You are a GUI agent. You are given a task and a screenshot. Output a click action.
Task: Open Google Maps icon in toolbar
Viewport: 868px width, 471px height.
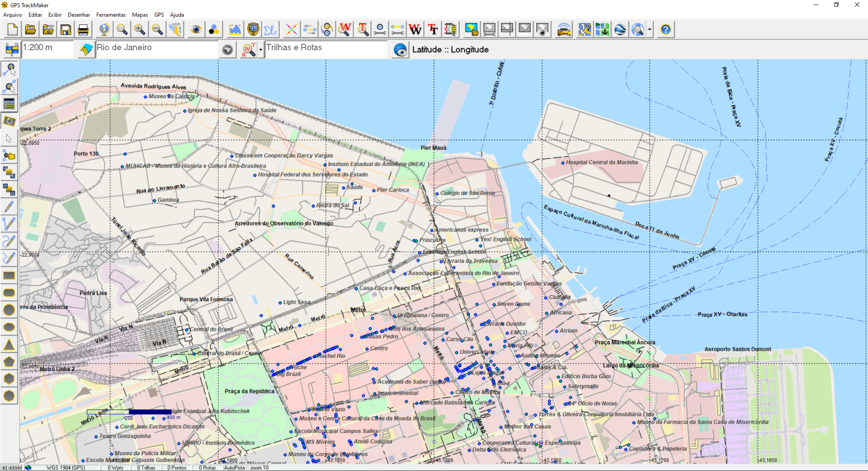584,29
